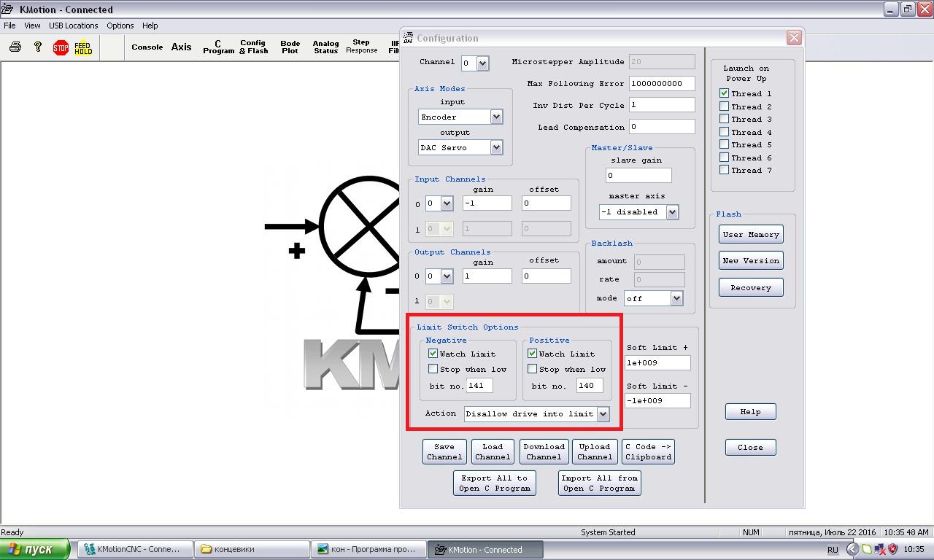Click the Load Channel button
Screen dimensions: 934x560
493,451
